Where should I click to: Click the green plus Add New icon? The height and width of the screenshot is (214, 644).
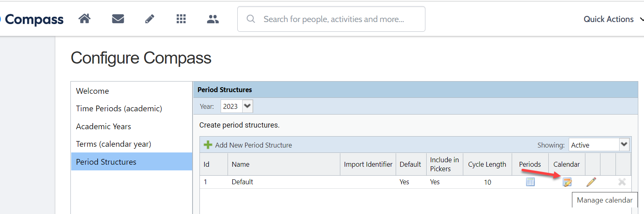(208, 145)
